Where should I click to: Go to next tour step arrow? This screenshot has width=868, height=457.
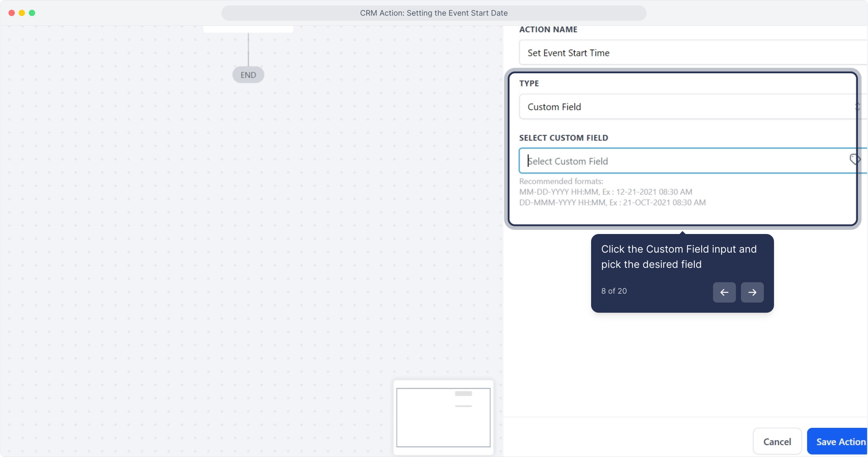point(752,292)
